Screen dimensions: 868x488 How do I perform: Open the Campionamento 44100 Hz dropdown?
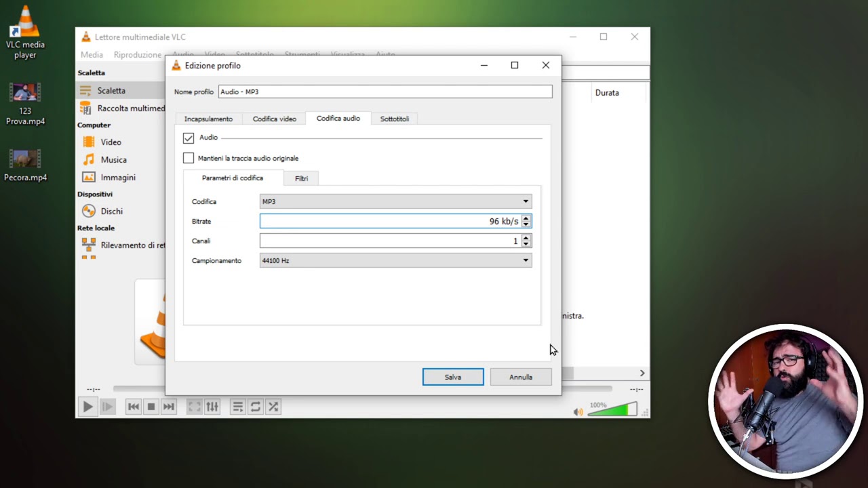[x=395, y=260]
